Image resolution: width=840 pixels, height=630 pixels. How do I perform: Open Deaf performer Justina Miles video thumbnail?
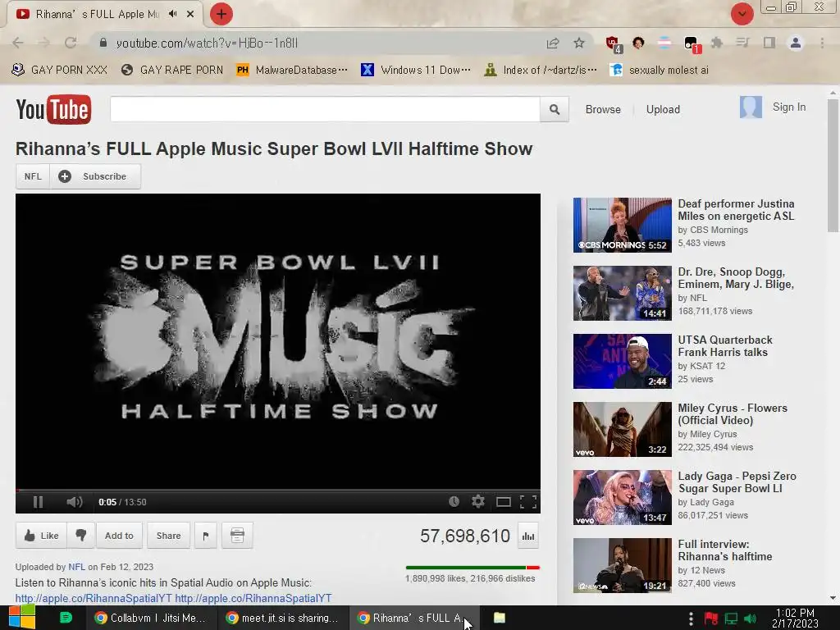click(x=622, y=225)
